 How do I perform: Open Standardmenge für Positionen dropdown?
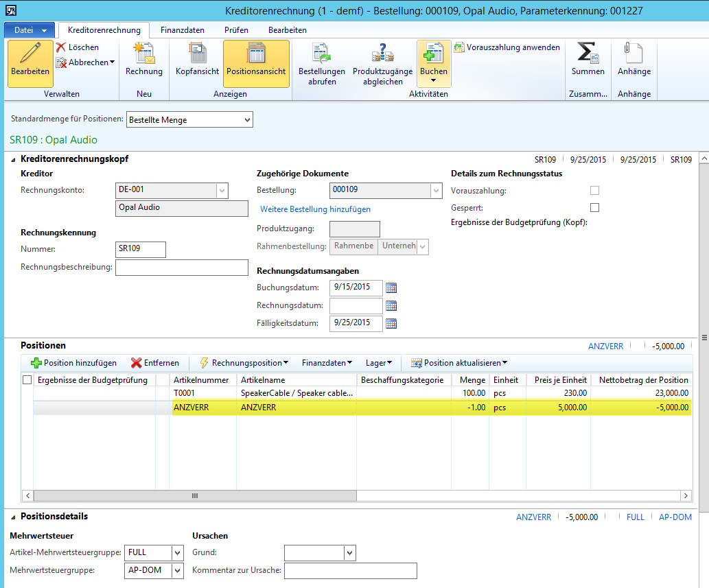[x=247, y=120]
